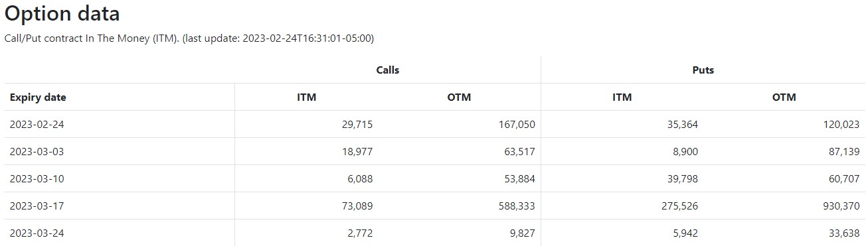This screenshot has height=246, width=868.
Task: Select the 2023-03-17 expiry date cell
Action: pyautogui.click(x=37, y=206)
